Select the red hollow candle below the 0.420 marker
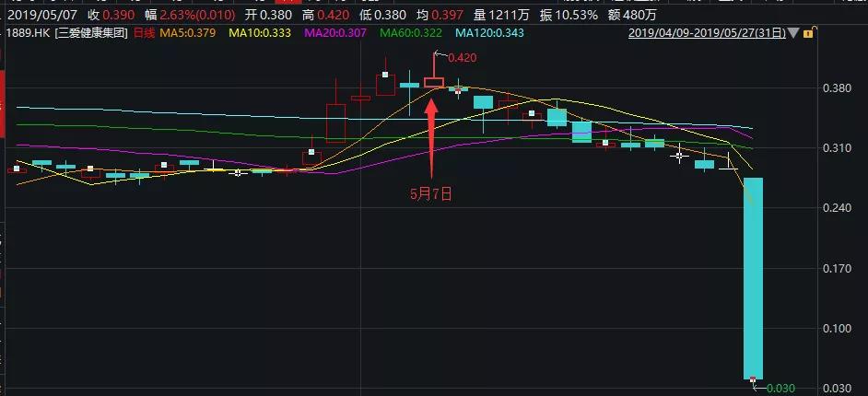Viewport: 868px width, 396px height. [x=434, y=82]
